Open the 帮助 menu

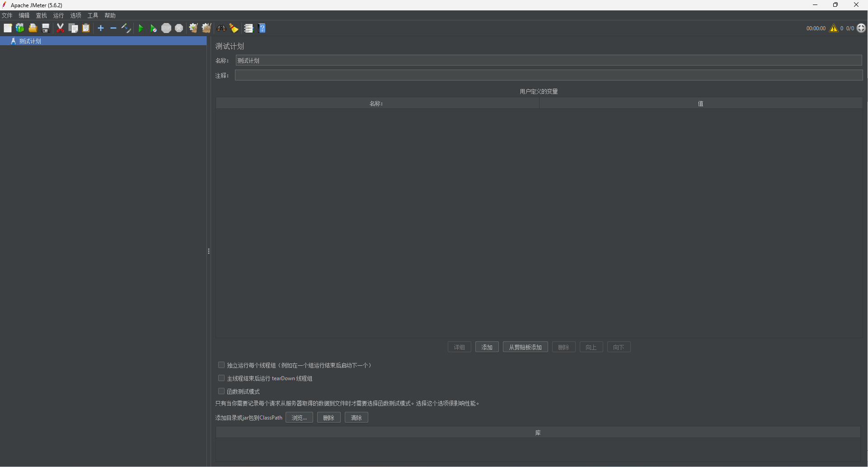point(110,15)
